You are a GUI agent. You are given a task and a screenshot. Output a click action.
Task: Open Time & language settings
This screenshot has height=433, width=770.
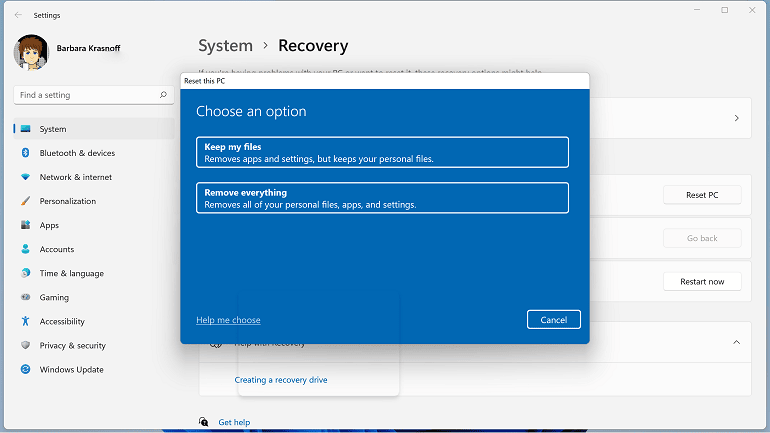tap(94, 273)
